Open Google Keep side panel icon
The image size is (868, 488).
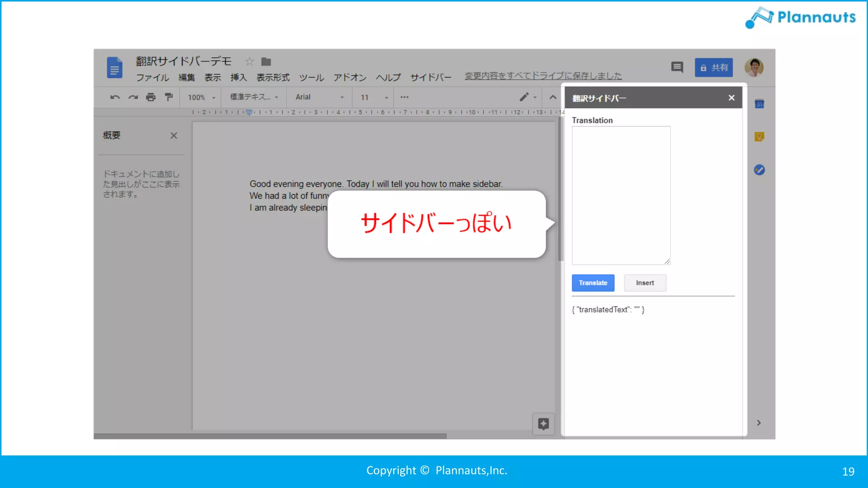pos(759,136)
